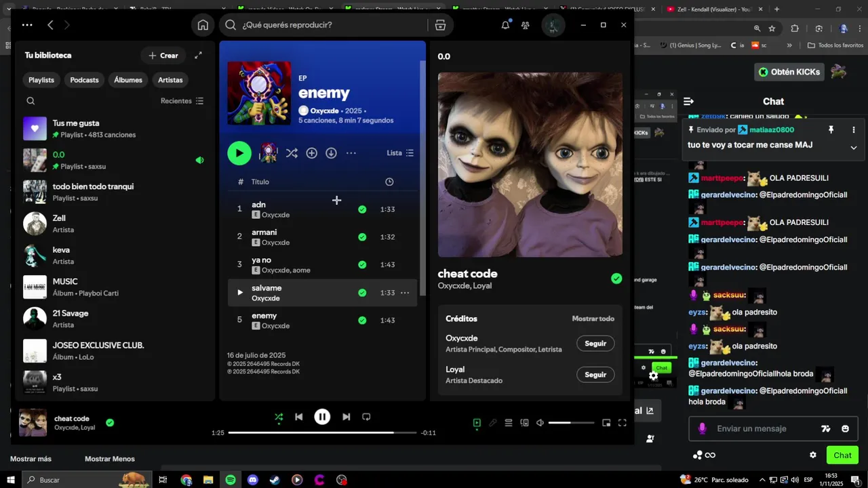Follow Loyal with the Seguir button
The width and height of the screenshot is (868, 488).
[595, 375]
